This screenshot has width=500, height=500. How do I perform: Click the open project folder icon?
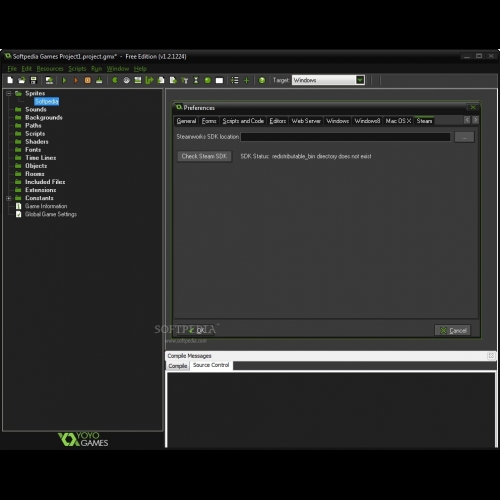[22, 80]
